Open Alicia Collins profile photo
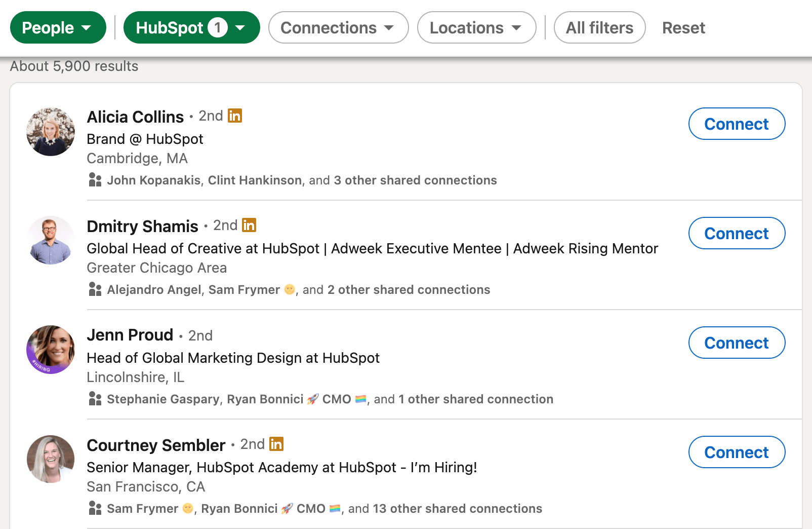Image resolution: width=812 pixels, height=529 pixels. [51, 132]
